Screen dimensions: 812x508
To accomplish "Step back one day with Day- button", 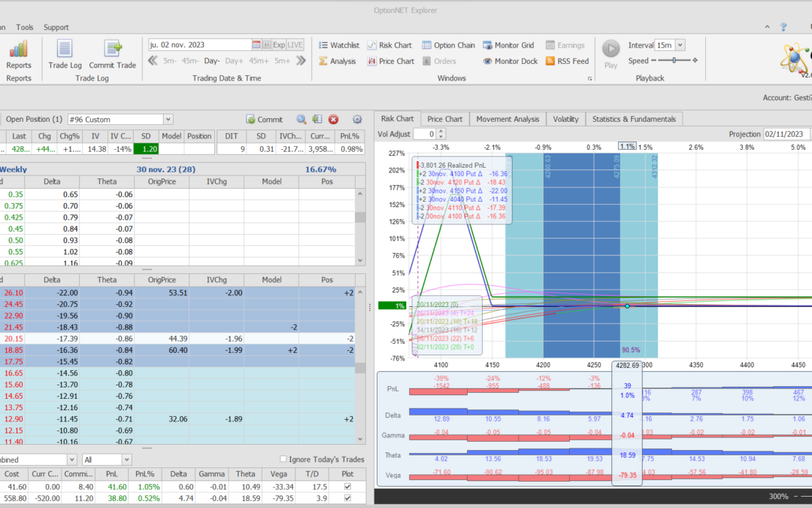I will pyautogui.click(x=212, y=61).
